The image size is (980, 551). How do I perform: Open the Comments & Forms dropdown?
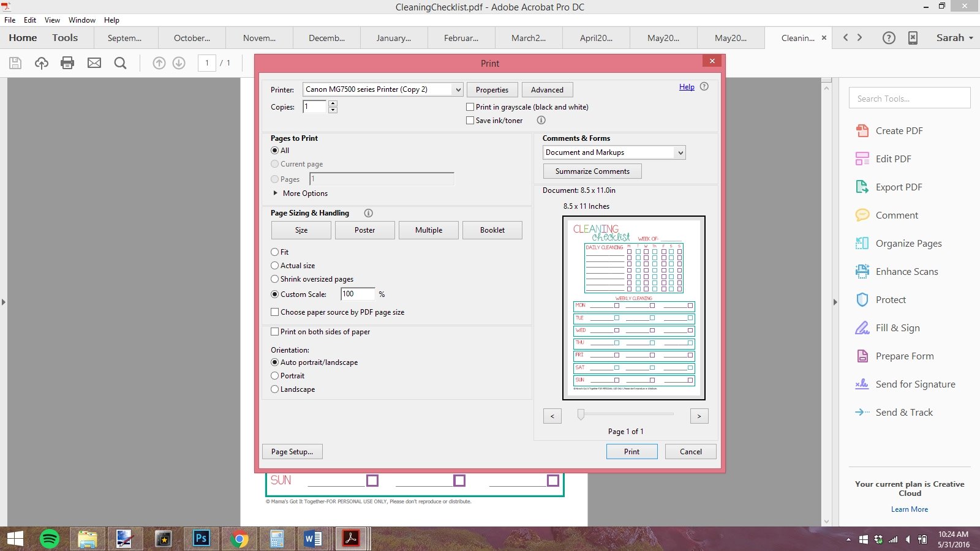(680, 152)
